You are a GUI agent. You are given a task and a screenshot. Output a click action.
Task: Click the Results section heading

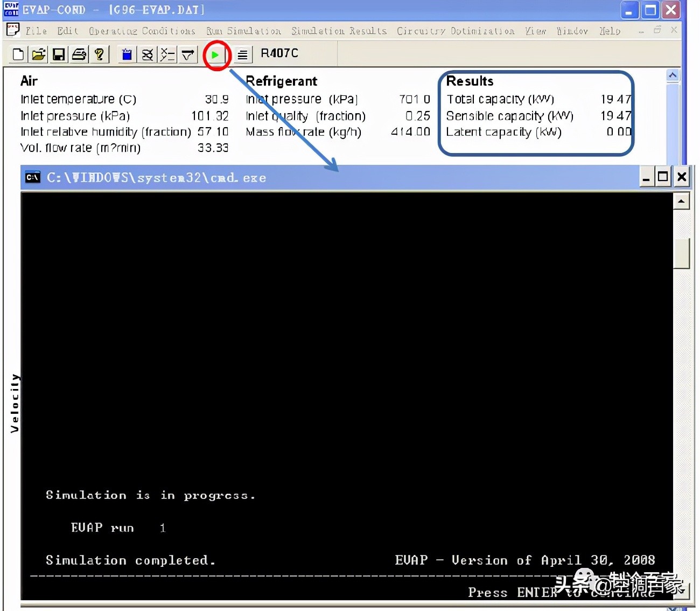[470, 81]
